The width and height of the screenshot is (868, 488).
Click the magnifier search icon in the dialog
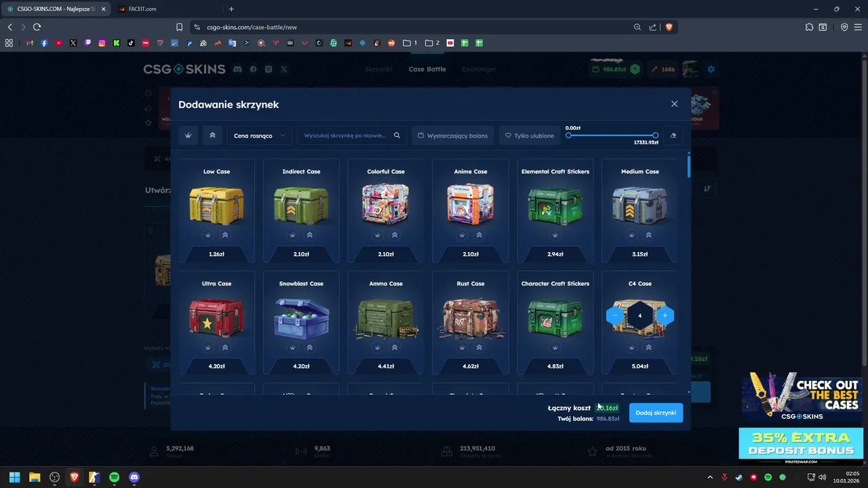pyautogui.click(x=397, y=136)
